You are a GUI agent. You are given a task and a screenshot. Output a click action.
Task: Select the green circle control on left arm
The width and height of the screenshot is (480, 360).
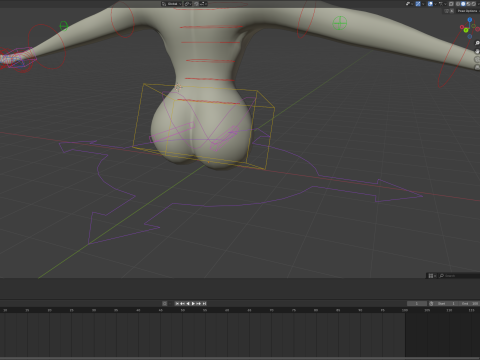(x=64, y=26)
